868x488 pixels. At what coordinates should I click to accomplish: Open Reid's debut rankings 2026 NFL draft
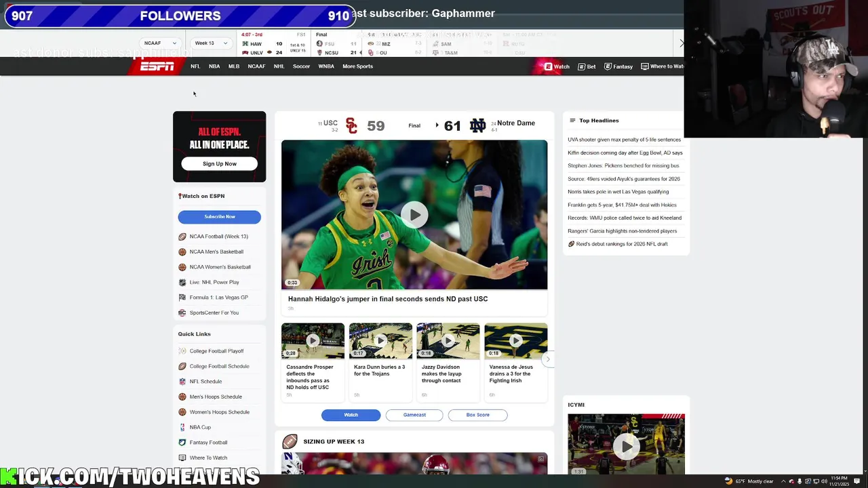622,244
